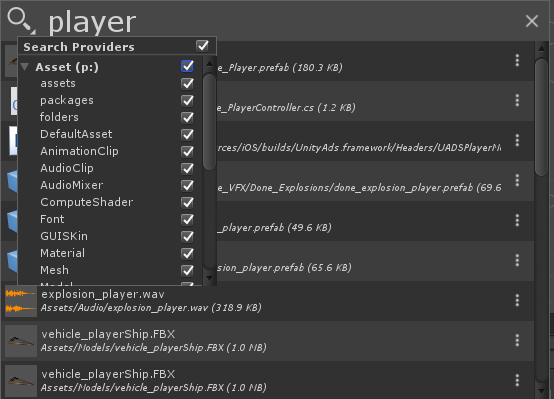Uncheck the packages filter checkbox
The height and width of the screenshot is (399, 554).
coord(187,101)
